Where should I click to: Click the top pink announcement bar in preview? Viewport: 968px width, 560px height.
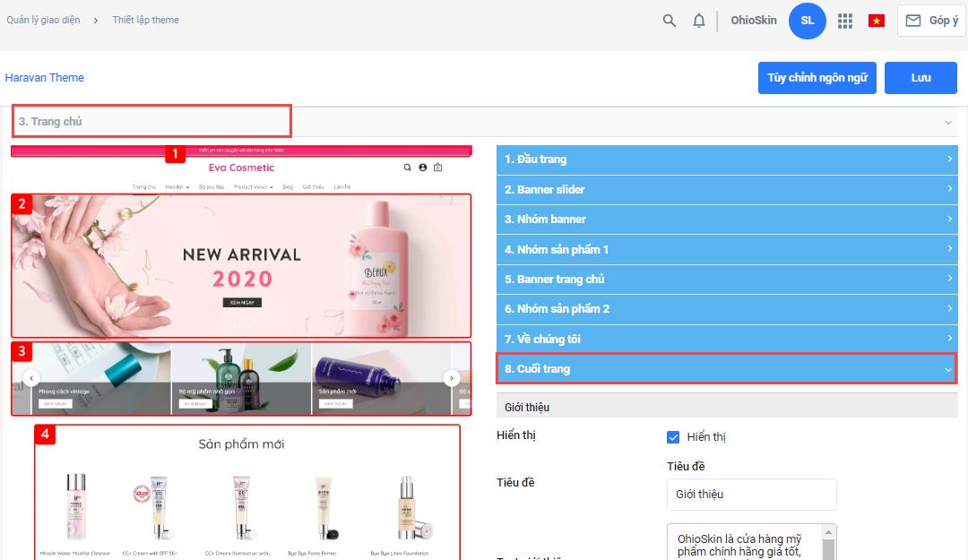(x=241, y=150)
